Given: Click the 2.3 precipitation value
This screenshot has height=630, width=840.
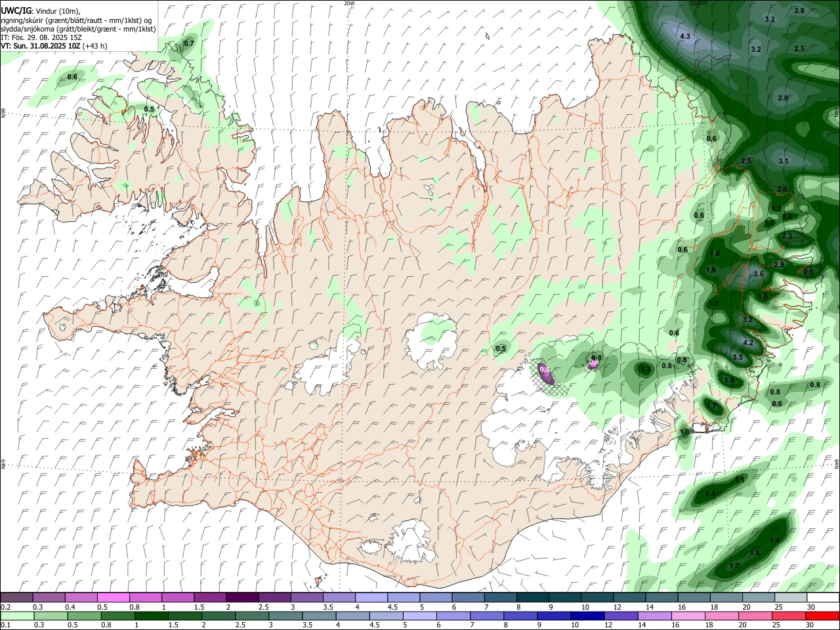Looking at the screenshot, I should click(787, 236).
